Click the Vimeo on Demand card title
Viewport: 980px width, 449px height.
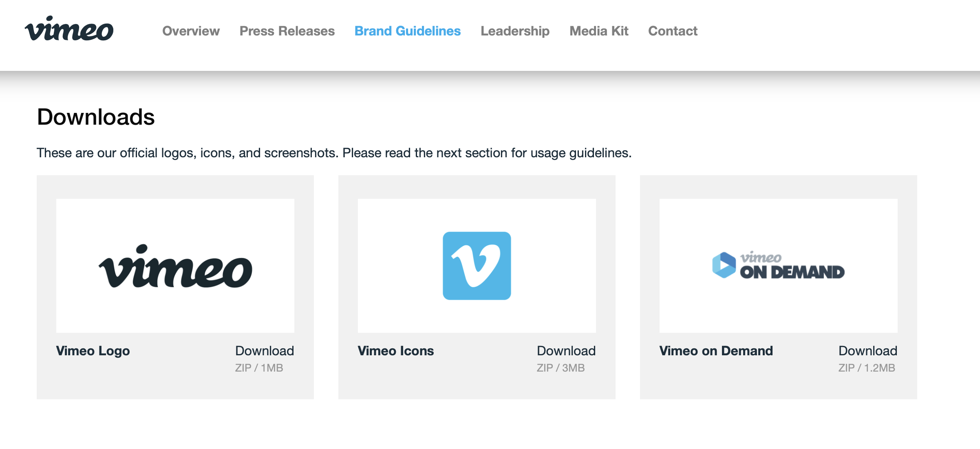coord(716,351)
